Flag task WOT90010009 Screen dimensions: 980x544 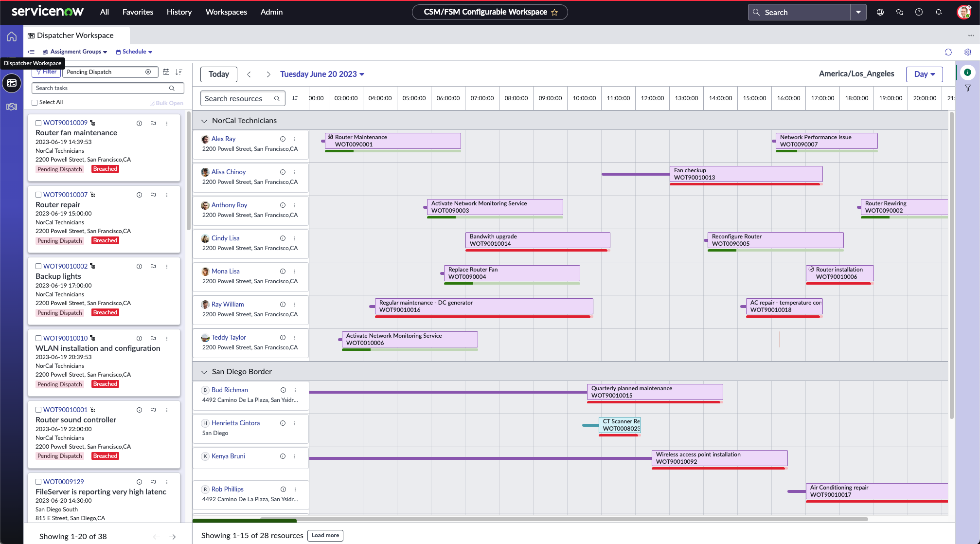coord(153,124)
